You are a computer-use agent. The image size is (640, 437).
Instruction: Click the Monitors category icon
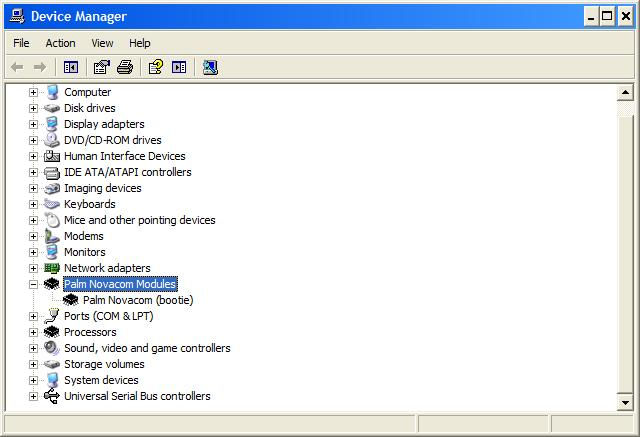52,252
